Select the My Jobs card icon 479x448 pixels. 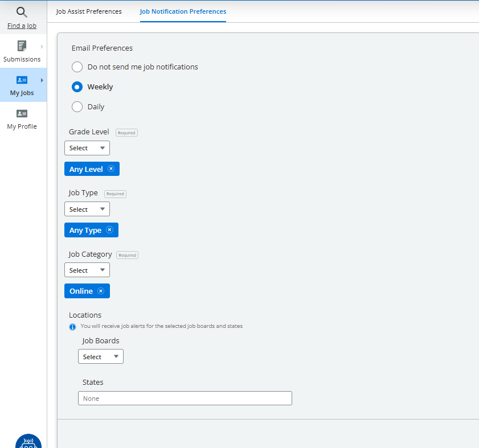pos(22,80)
